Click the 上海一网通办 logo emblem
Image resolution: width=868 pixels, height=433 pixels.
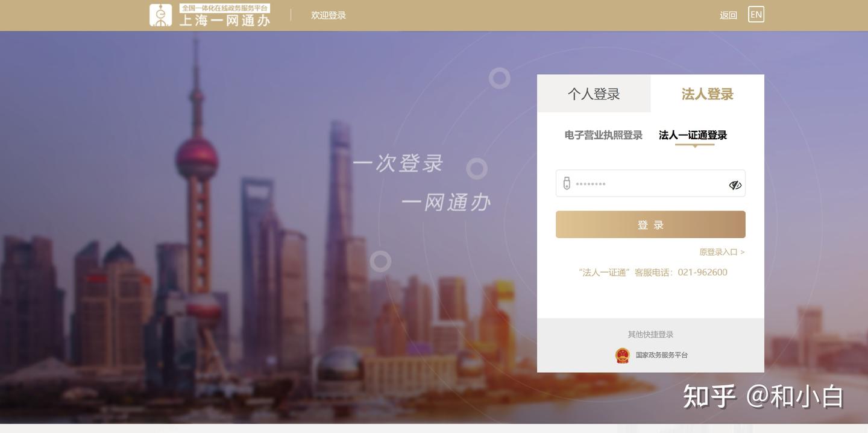(x=161, y=15)
